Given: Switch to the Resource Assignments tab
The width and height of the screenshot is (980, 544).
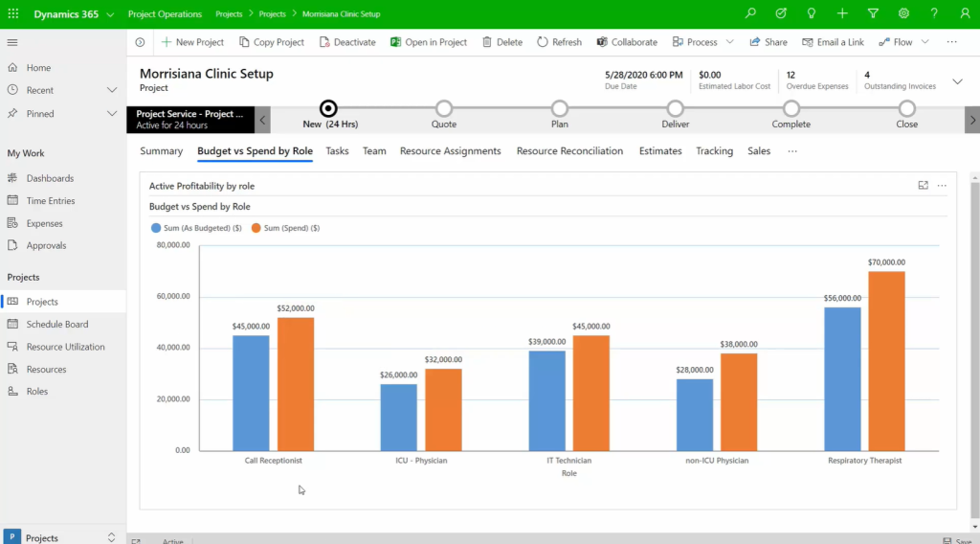Looking at the screenshot, I should coord(450,151).
